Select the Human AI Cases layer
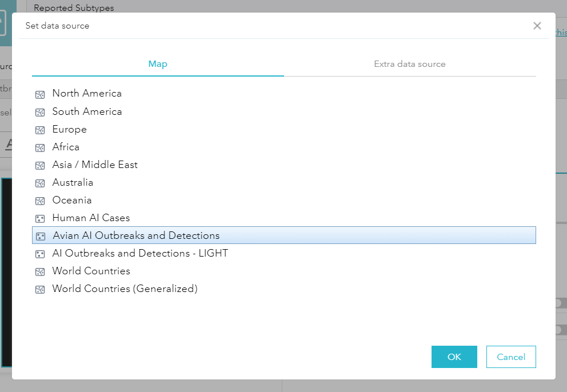 [x=284, y=218]
